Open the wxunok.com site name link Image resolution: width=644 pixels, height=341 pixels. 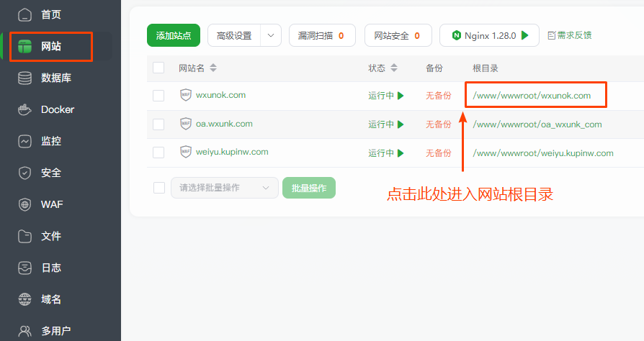(220, 95)
